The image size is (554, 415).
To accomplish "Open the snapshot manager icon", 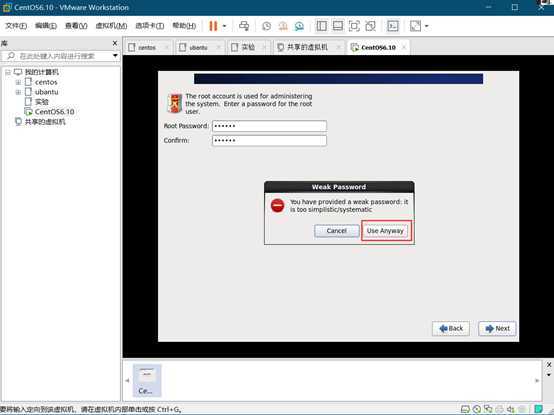I will [x=299, y=26].
